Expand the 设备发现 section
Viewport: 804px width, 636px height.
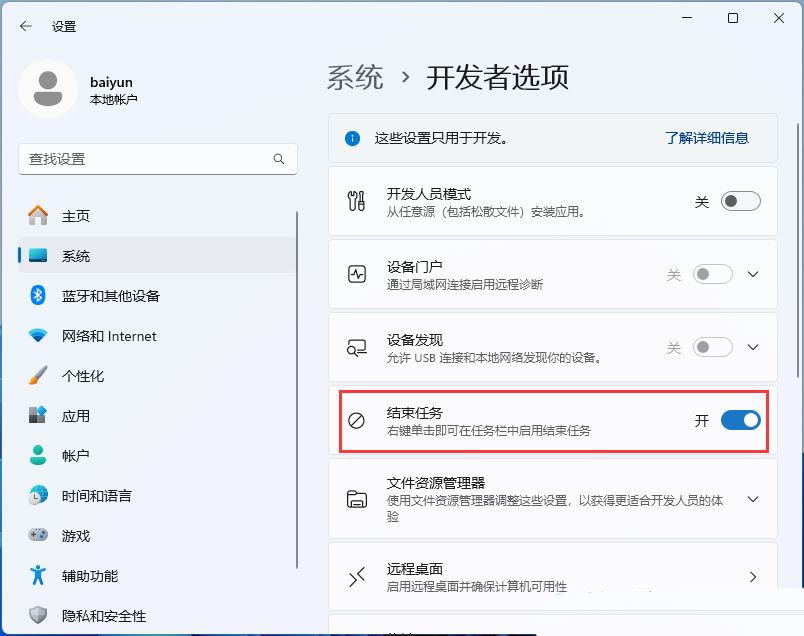tap(753, 347)
